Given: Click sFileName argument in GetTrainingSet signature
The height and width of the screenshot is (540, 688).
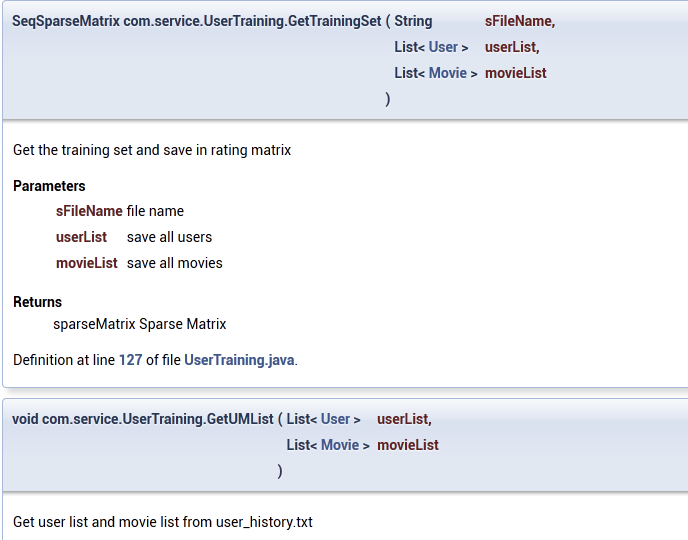Looking at the screenshot, I should point(519,21).
